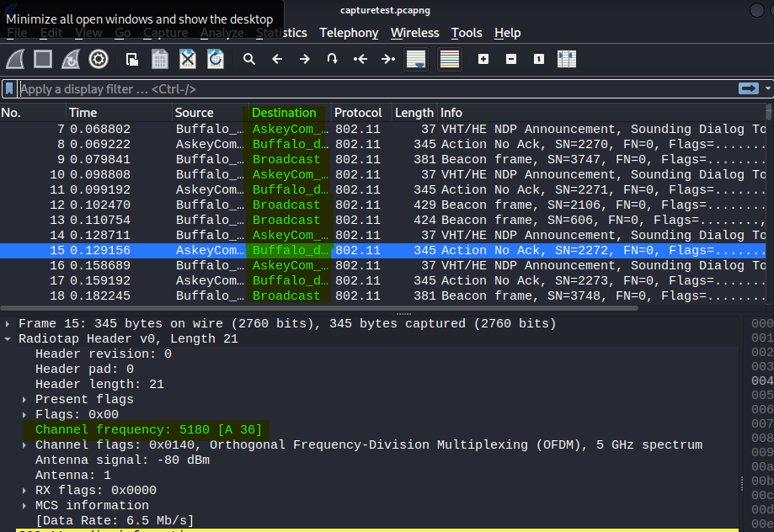Select packet 9 Beacon frame SN=3747
Screen dimensions: 774x532
click(x=382, y=159)
